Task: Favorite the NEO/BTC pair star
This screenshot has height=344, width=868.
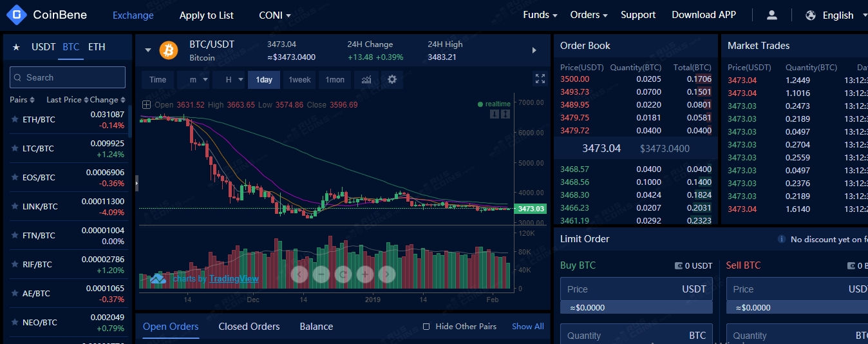Action: pos(14,322)
